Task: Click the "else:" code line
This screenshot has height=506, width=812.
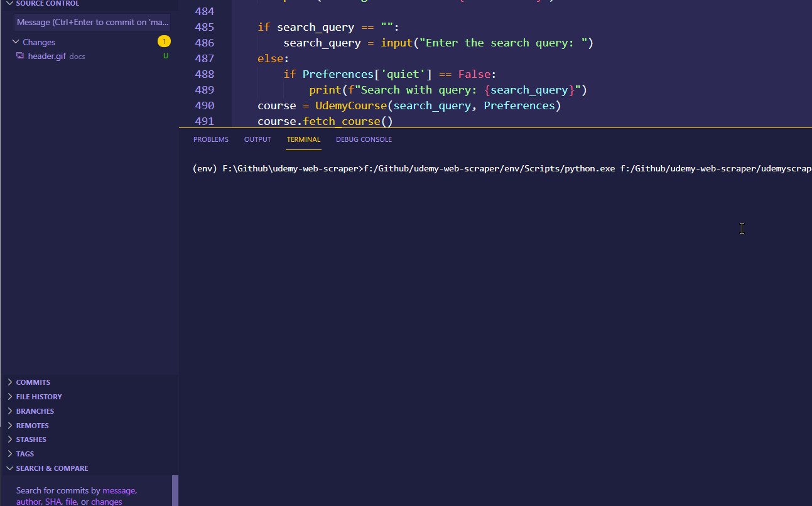Action: [x=273, y=58]
